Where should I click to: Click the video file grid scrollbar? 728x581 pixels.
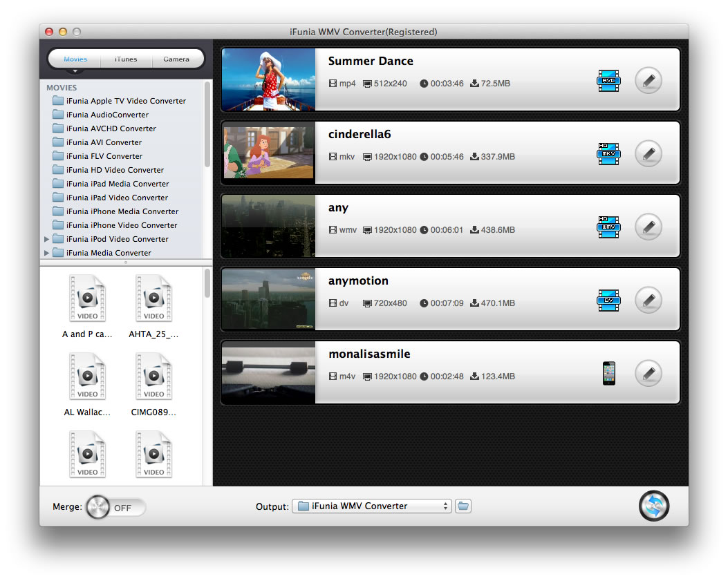pos(207,283)
